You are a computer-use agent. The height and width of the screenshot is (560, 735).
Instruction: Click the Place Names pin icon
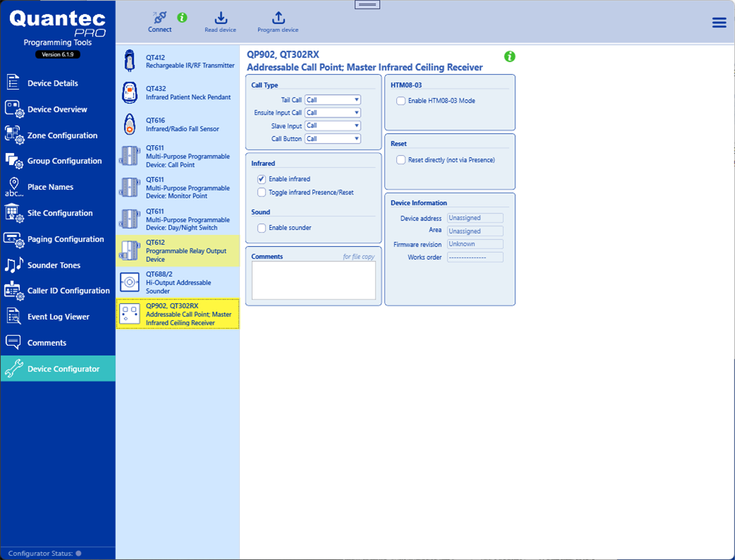(x=14, y=187)
